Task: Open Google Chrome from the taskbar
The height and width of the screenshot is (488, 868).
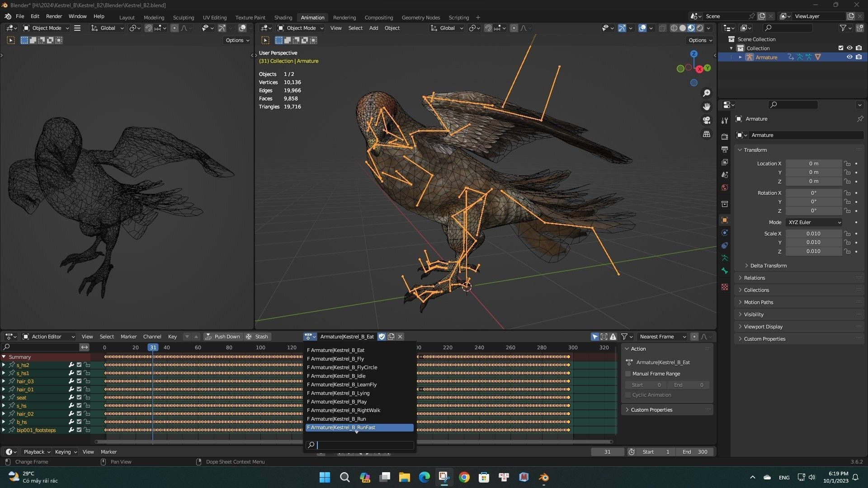Action: point(464,477)
